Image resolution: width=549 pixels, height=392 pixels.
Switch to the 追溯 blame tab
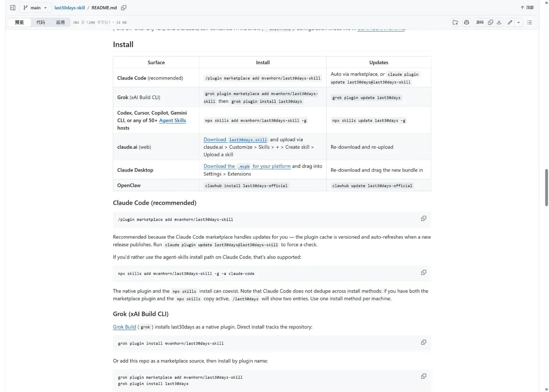(60, 22)
